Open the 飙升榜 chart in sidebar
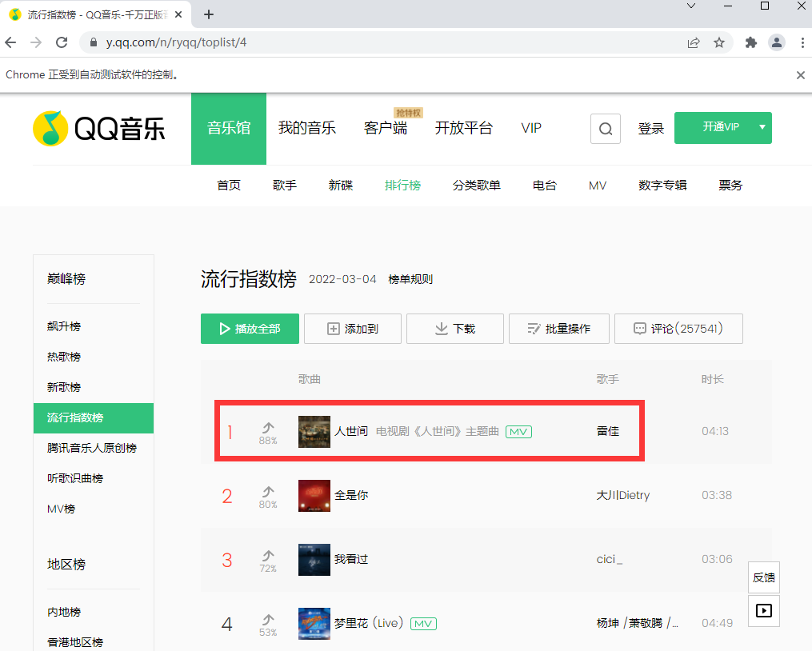812x651 pixels. (x=64, y=326)
